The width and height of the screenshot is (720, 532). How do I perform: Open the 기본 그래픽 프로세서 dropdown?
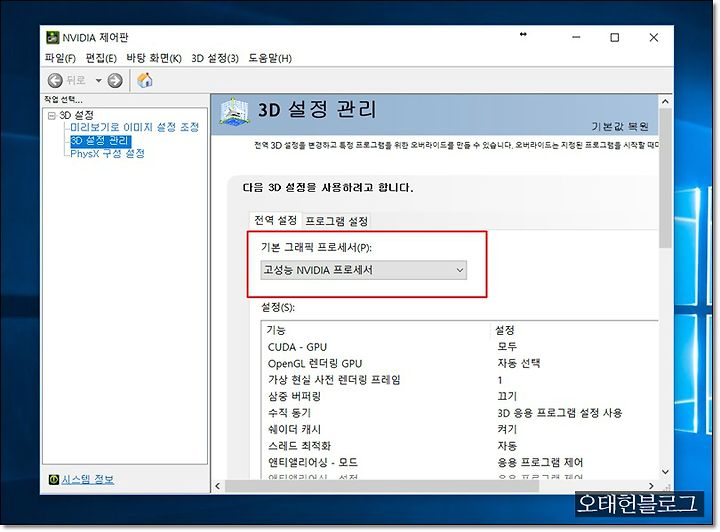click(x=363, y=270)
